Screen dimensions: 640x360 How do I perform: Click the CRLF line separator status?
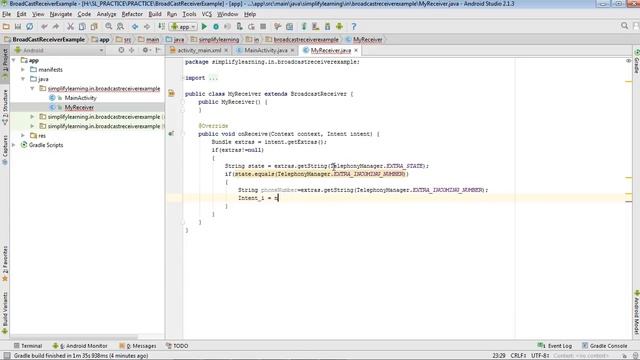518,356
